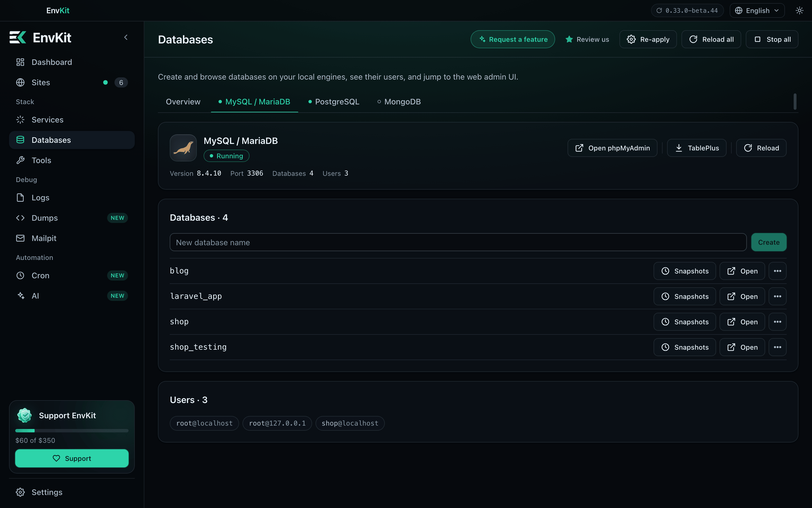Image resolution: width=812 pixels, height=508 pixels.
Task: Open the Tools page
Action: click(72, 160)
